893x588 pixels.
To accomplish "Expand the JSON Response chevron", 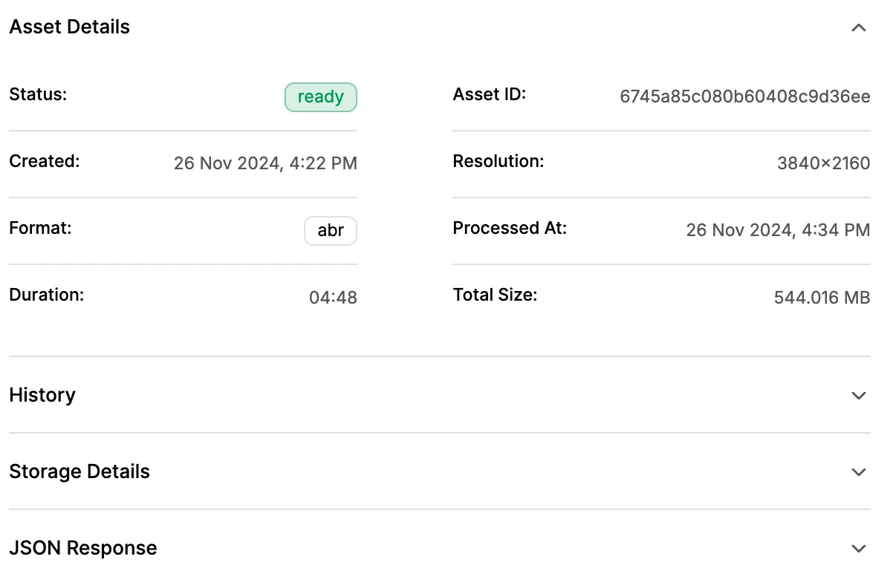I will [x=859, y=549].
